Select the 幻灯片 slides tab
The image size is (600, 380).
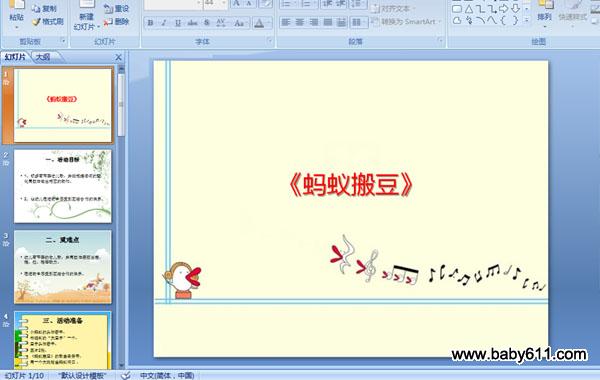pos(15,57)
